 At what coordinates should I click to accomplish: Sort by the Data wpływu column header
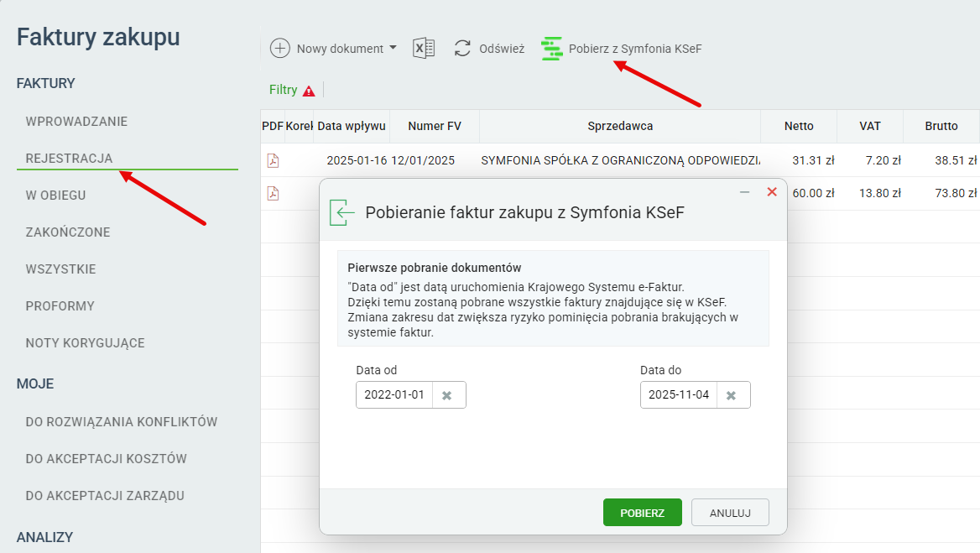pos(352,126)
